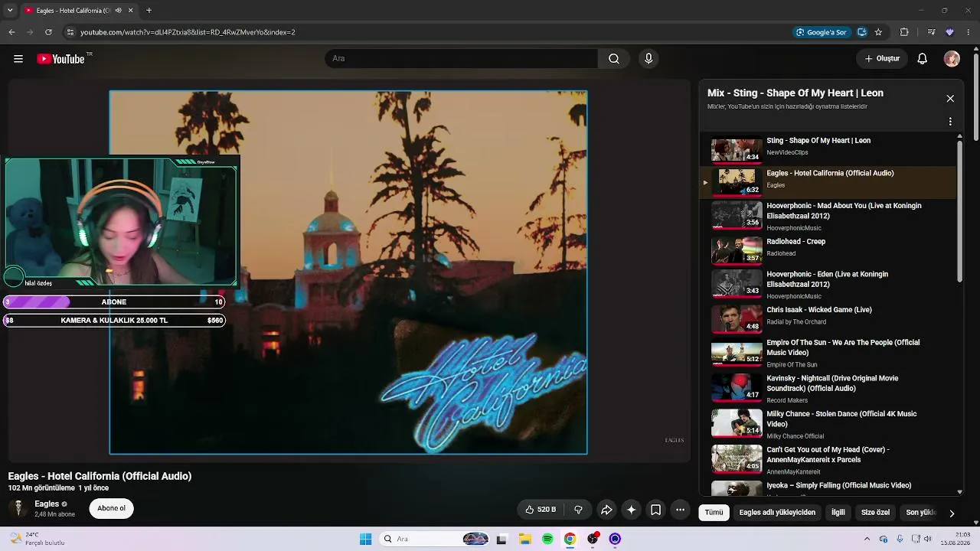This screenshot has height=551, width=980.
Task: Subscribe with the Abone ol button
Action: pyautogui.click(x=111, y=508)
